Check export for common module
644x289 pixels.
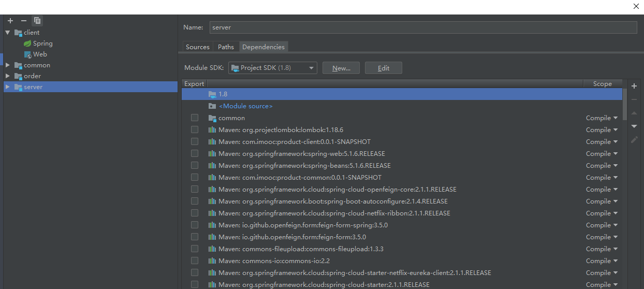point(195,118)
